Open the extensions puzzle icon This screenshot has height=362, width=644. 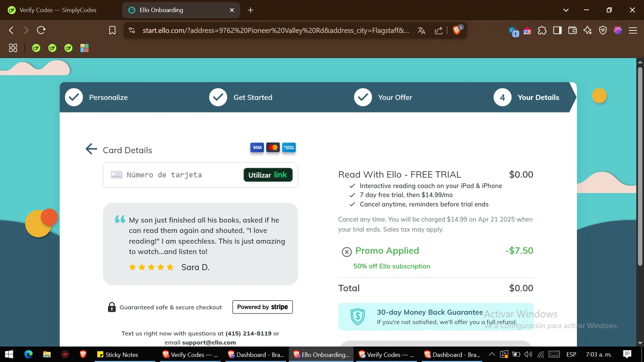click(x=542, y=30)
